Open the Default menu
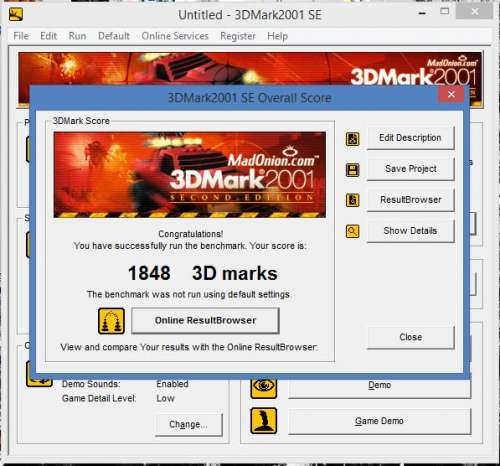The height and width of the screenshot is (466, 500). [114, 36]
